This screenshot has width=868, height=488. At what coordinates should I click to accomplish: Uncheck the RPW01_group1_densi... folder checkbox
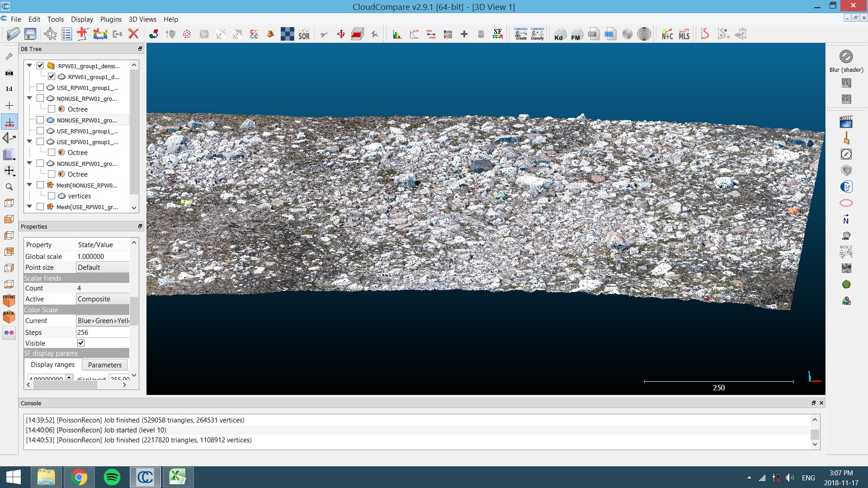coord(40,66)
